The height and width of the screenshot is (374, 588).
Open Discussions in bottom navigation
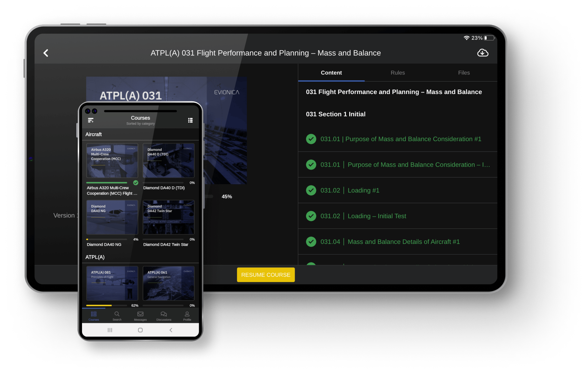click(164, 316)
